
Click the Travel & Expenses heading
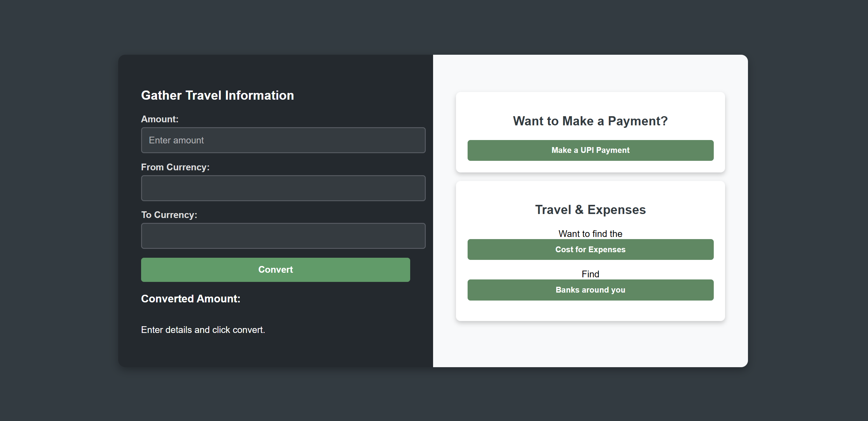point(590,209)
